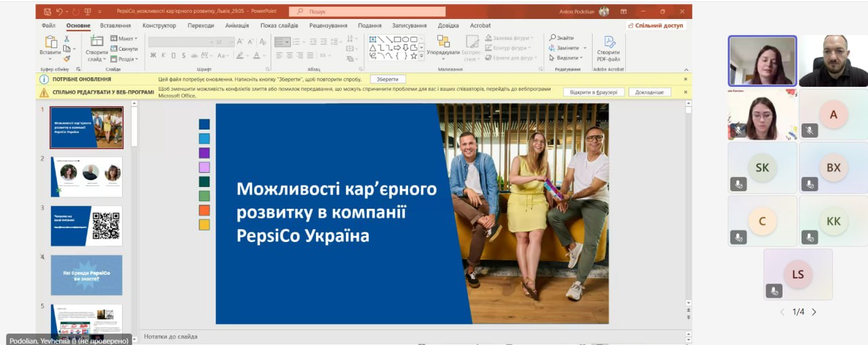Open the Файл menu
Viewport: 868px width, 345px height.
[48, 26]
